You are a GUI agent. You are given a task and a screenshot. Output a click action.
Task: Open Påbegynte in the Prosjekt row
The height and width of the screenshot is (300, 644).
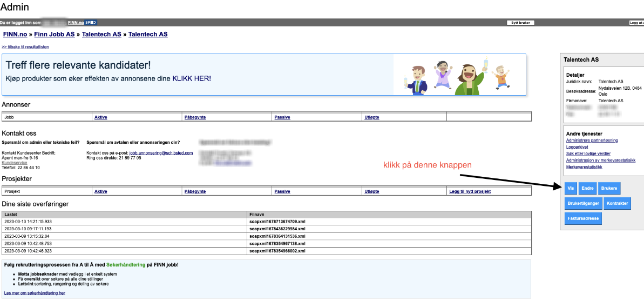195,191
